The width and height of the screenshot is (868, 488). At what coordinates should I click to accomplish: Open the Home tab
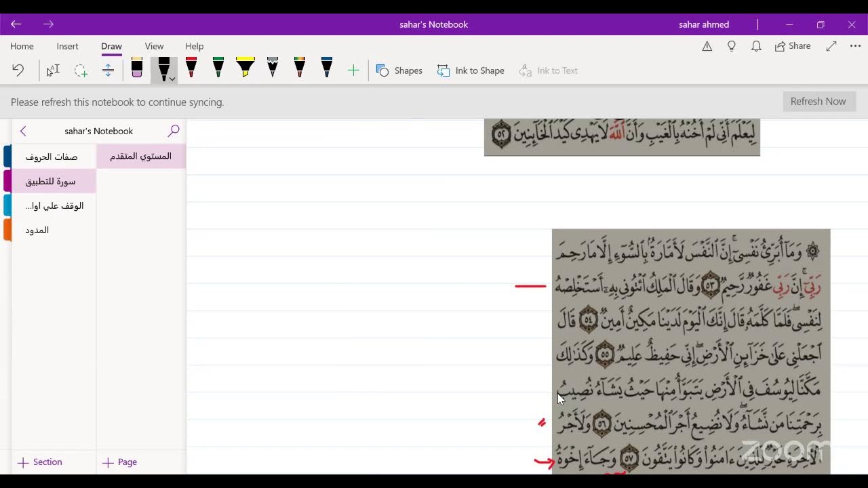tap(22, 46)
